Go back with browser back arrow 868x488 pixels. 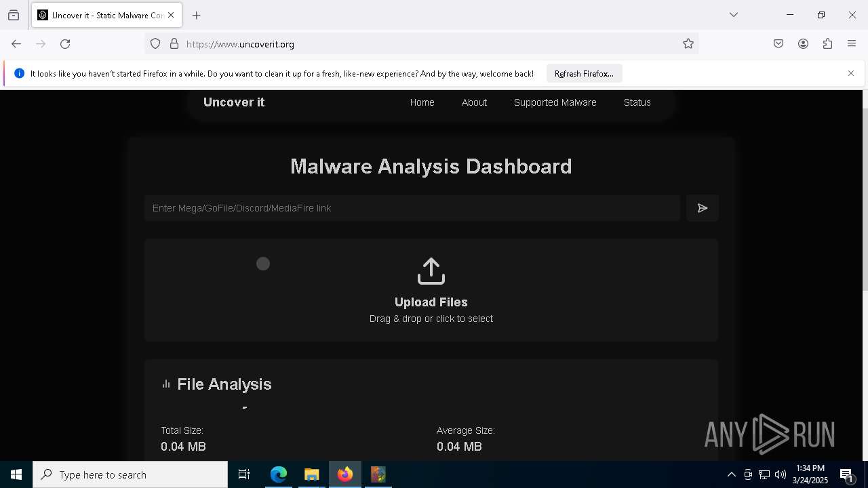(x=16, y=44)
